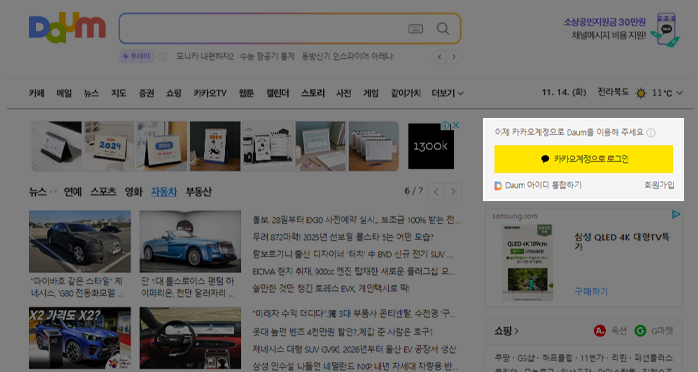Click info icon beside 카카오계정 notice

(651, 133)
